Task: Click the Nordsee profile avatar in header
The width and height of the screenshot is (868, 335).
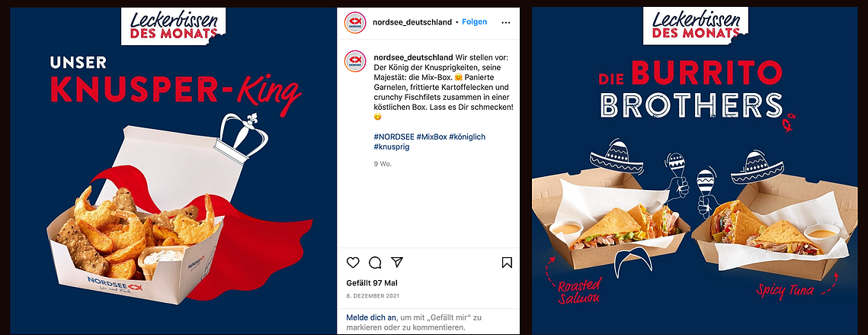Action: pyautogui.click(x=355, y=23)
